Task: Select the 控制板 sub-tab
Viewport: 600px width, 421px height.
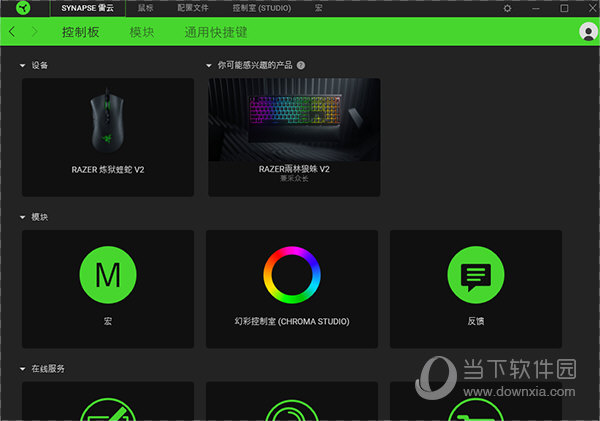Action: pos(80,32)
